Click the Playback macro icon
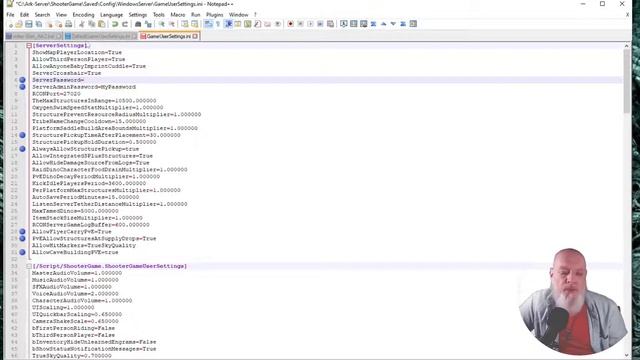Viewport: 640px width, 360px height. pos(310,24)
